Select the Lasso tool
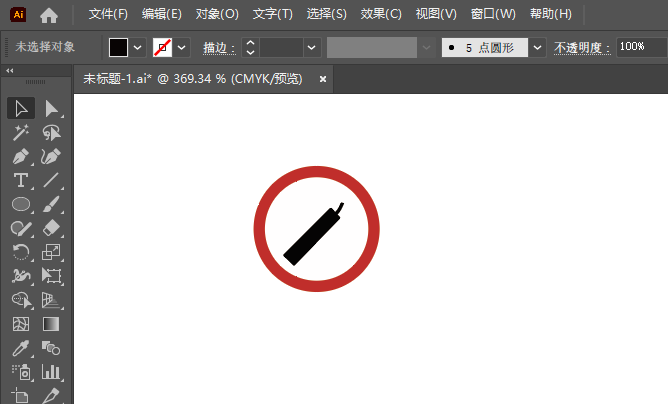 tap(52, 133)
